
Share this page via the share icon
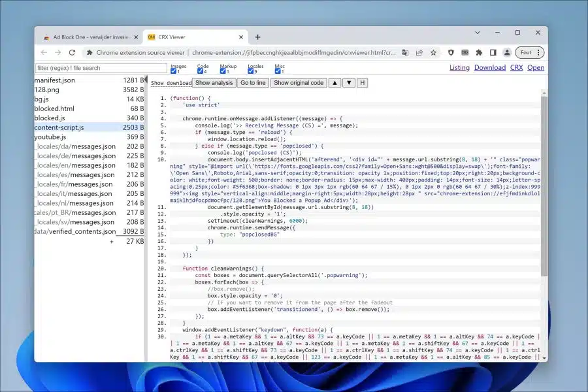(x=419, y=52)
